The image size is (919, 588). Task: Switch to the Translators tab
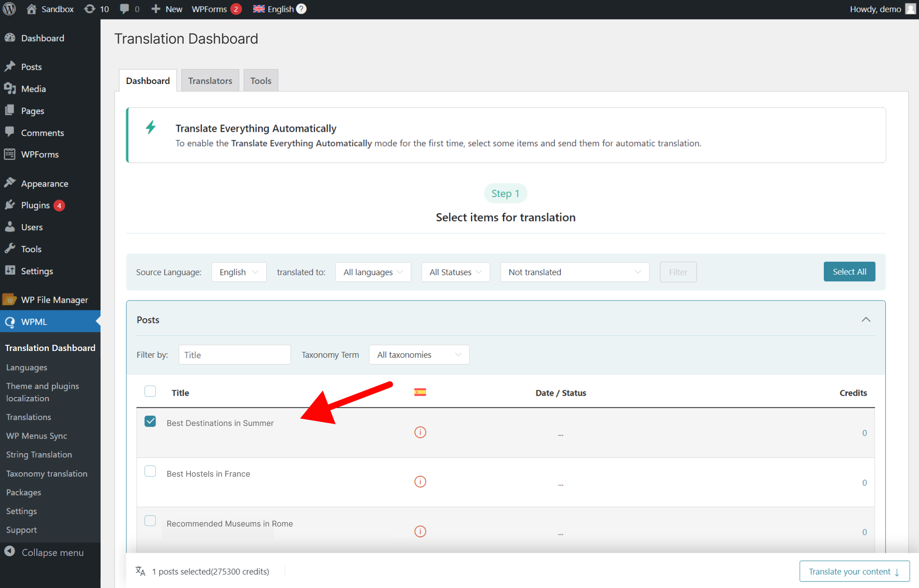210,80
